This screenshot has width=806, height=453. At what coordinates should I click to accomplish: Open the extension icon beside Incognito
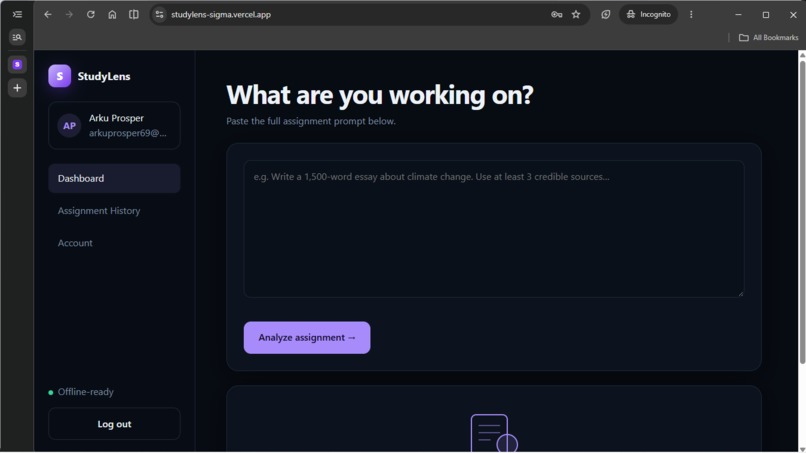pyautogui.click(x=606, y=14)
